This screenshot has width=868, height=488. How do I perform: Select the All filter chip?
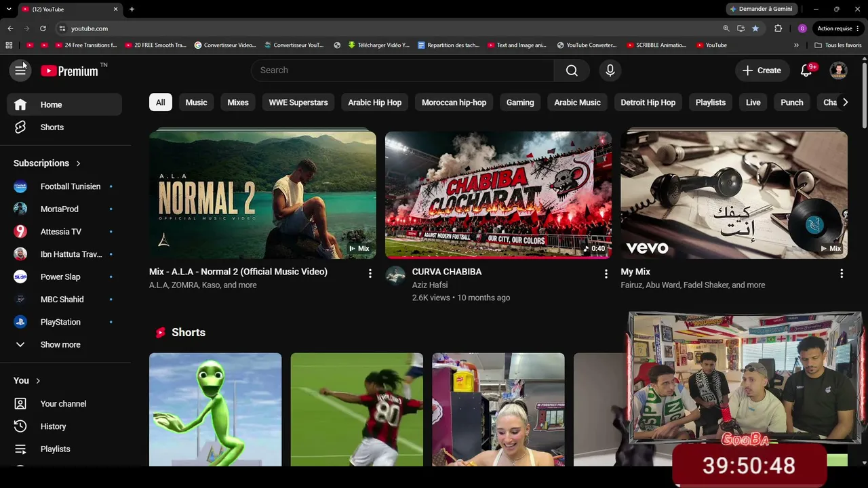pos(161,102)
